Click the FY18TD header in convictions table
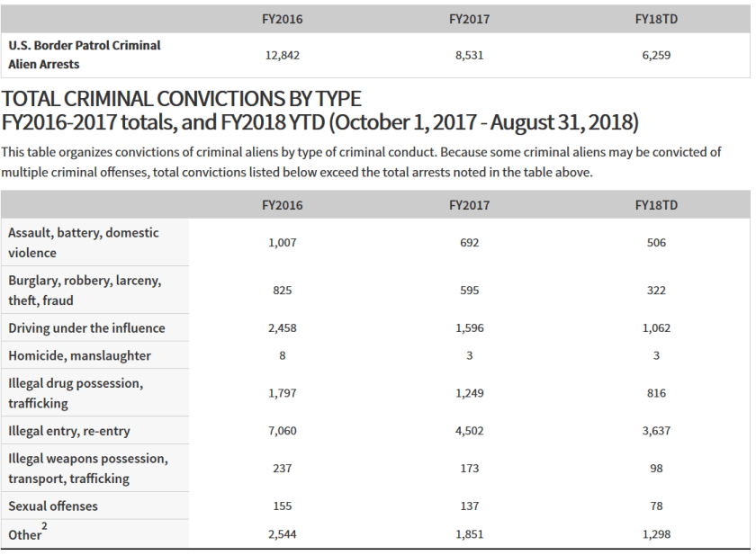 656,205
